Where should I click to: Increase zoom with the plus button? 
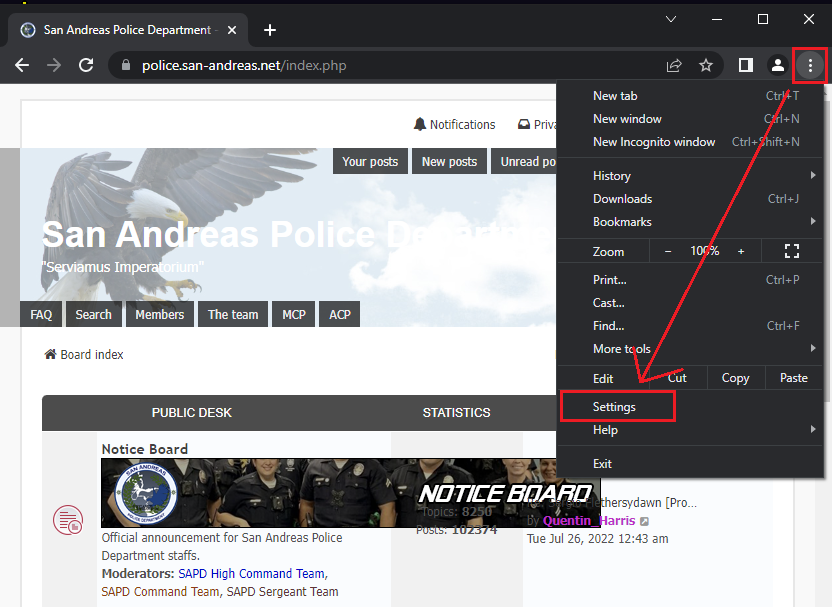coord(741,251)
